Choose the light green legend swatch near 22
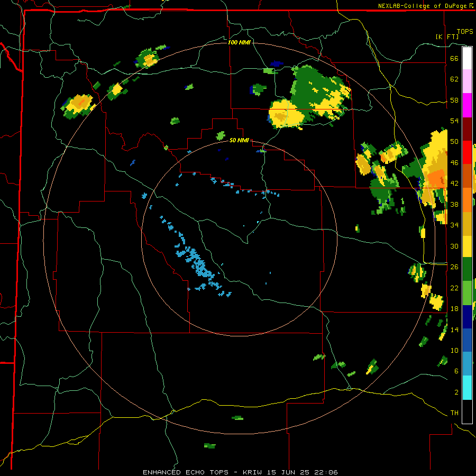476x476 pixels. 467,293
